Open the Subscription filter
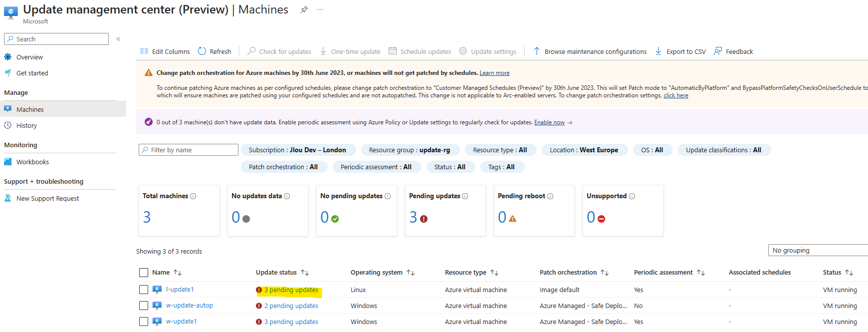Image resolution: width=868 pixels, height=332 pixels. point(298,150)
